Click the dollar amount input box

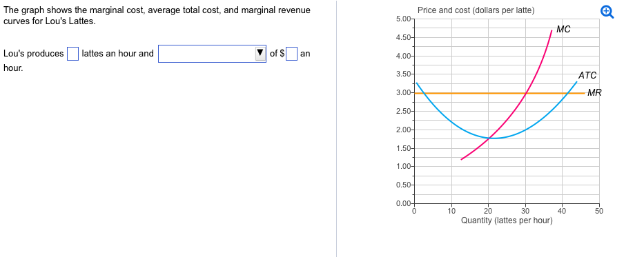tap(291, 54)
